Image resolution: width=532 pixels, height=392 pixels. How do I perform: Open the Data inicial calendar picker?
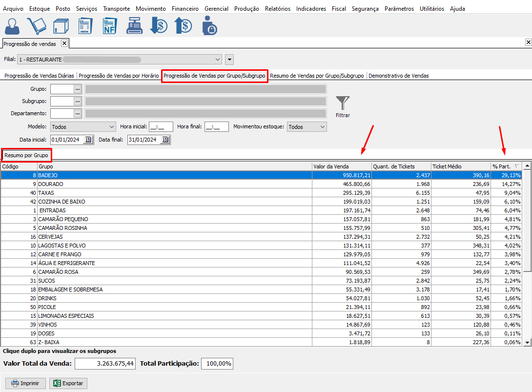point(88,140)
